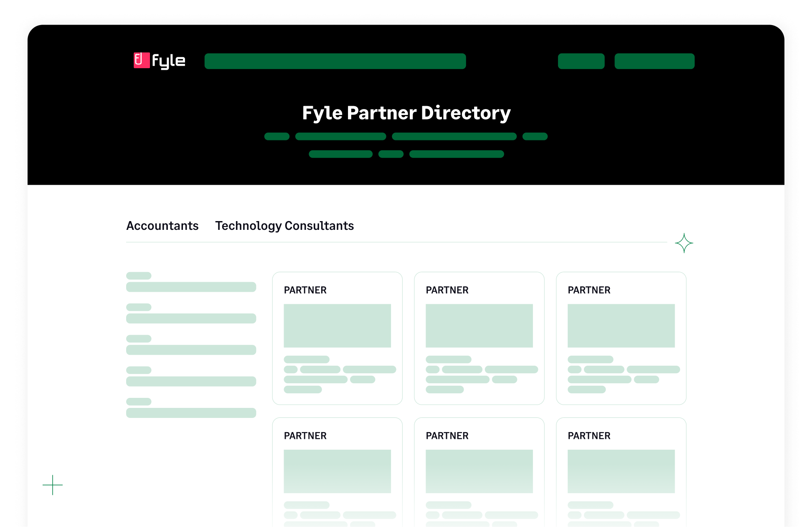Expand the second filter group in the left sidebar
The image size is (812, 527).
click(138, 307)
